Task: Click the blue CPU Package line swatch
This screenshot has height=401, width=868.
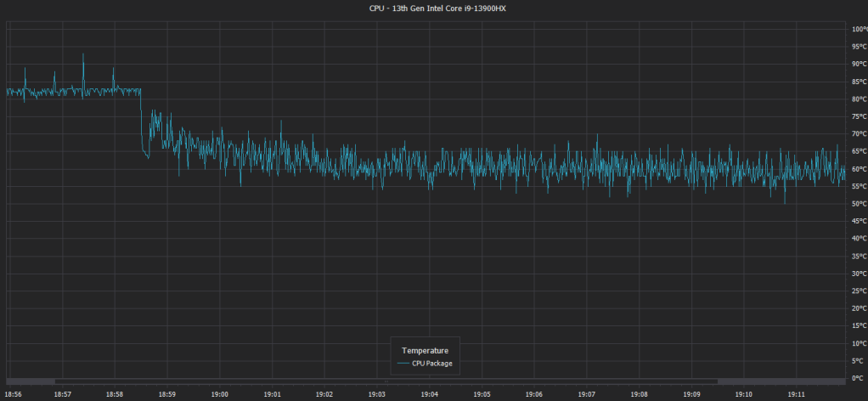Action: (x=403, y=364)
